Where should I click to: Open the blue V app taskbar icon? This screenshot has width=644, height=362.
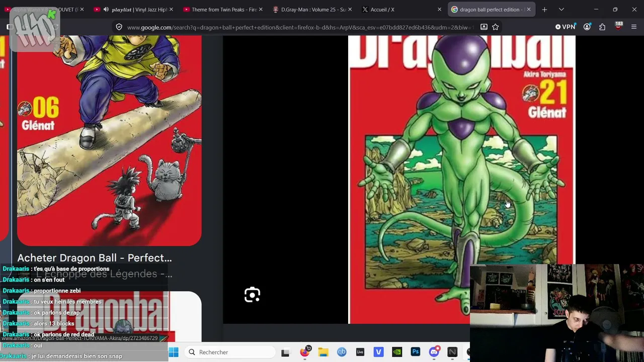pos(378,352)
